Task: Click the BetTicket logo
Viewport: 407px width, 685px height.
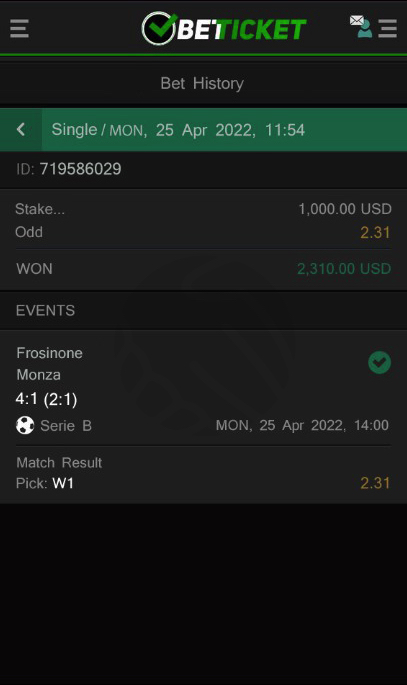Action: (224, 29)
